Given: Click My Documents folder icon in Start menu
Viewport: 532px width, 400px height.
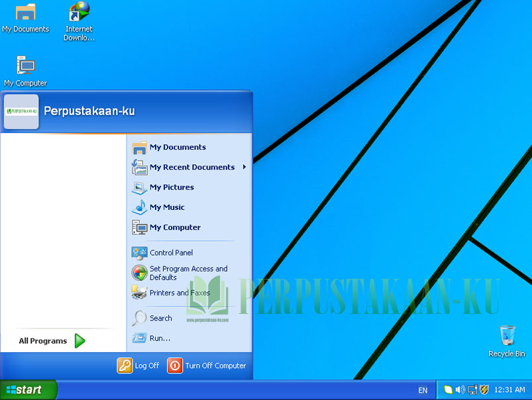Looking at the screenshot, I should click(139, 148).
